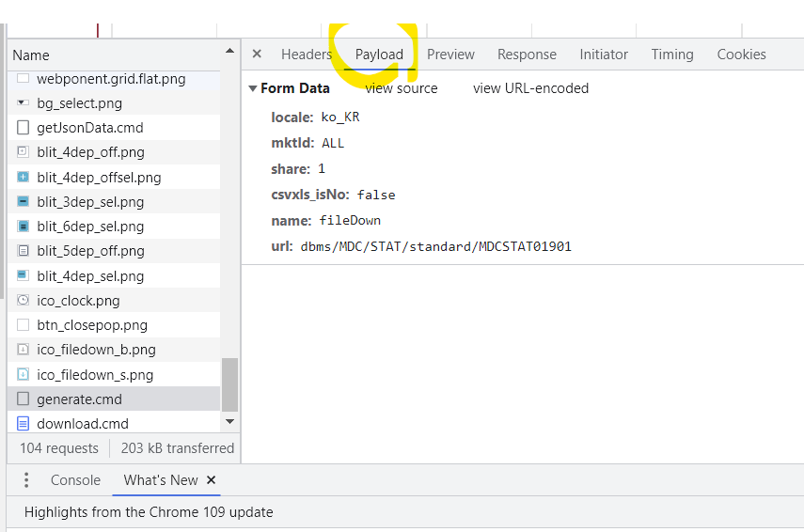Click the btn_closepop.png file icon
The image size is (804, 532).
tap(24, 325)
